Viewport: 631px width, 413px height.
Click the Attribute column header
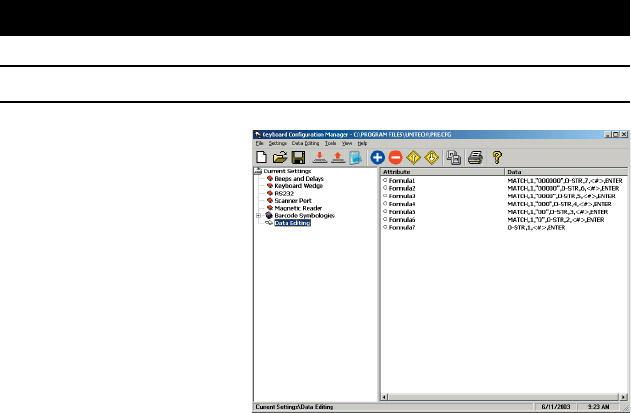[442, 172]
